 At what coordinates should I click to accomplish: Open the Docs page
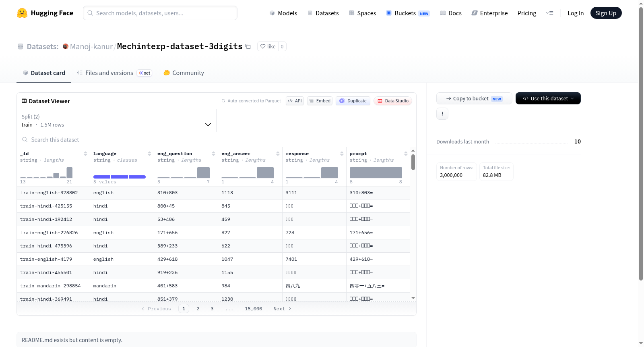(451, 13)
